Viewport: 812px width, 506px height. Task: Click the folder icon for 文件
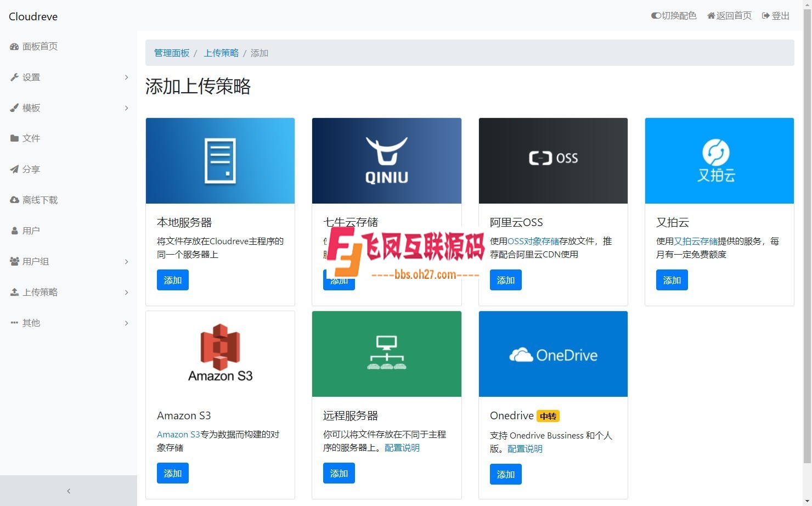(14, 138)
